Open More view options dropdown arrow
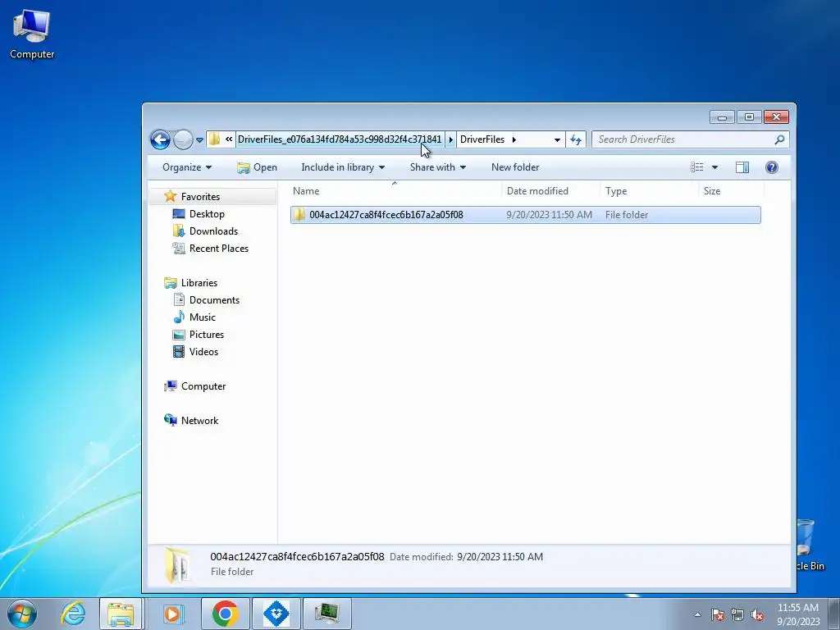 pyautogui.click(x=714, y=167)
